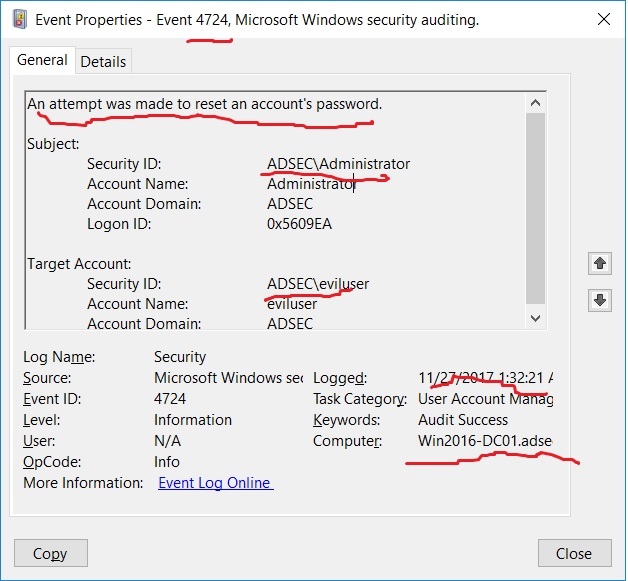
Task: Click the Computer field Win2016-DC01 value
Action: point(485,441)
